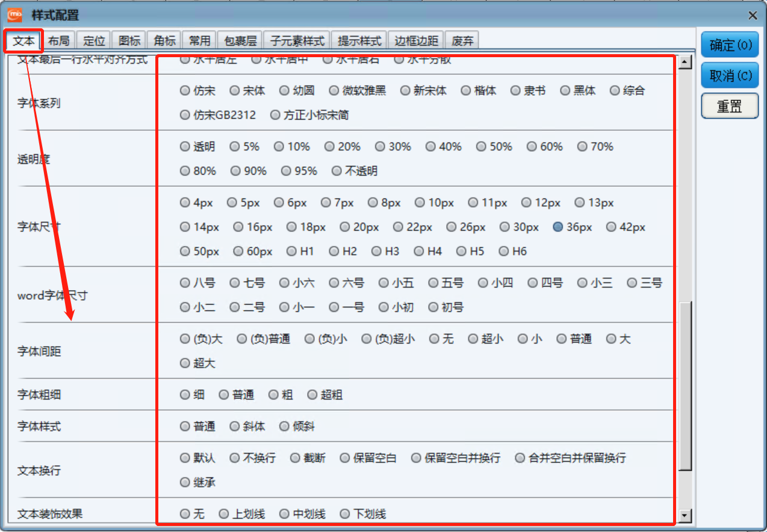This screenshot has height=532, width=767.
Task: Switch to the 布局 tab
Action: click(x=59, y=41)
